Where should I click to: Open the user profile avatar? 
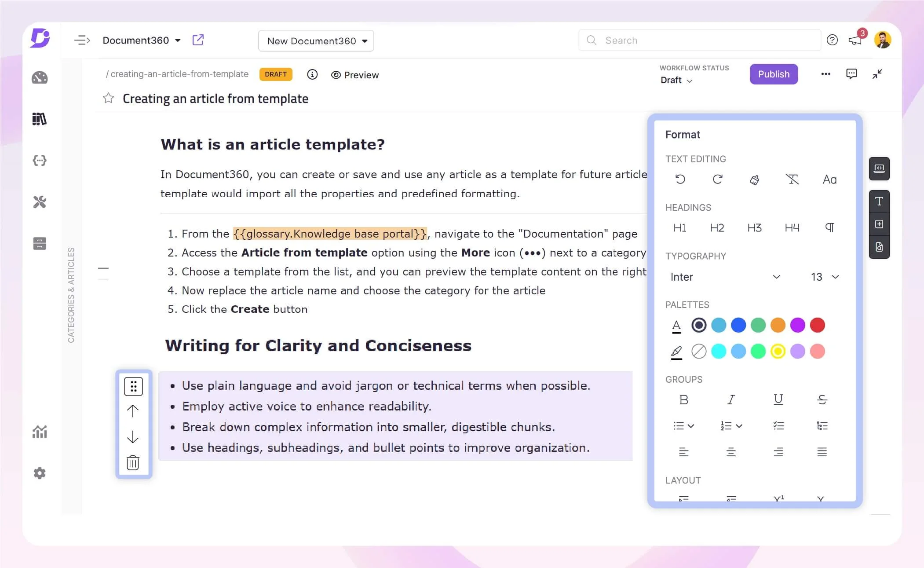point(883,40)
